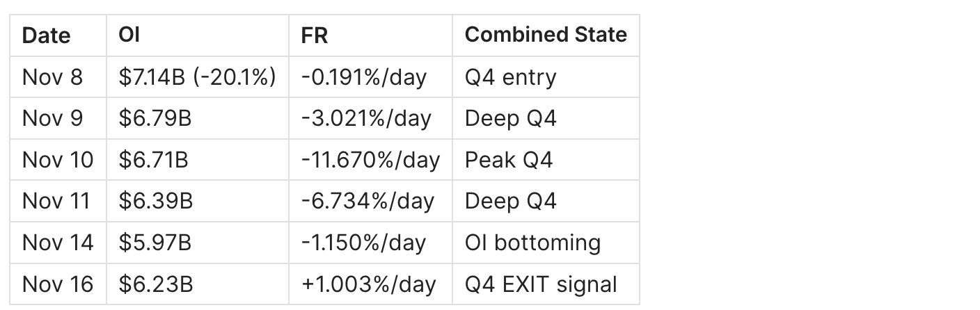980x310 pixels.
Task: Select the +1.003%/day cell
Action: pos(369,284)
